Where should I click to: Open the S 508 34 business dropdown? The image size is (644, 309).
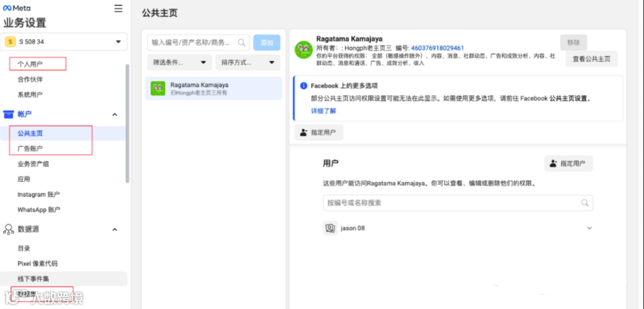point(64,42)
